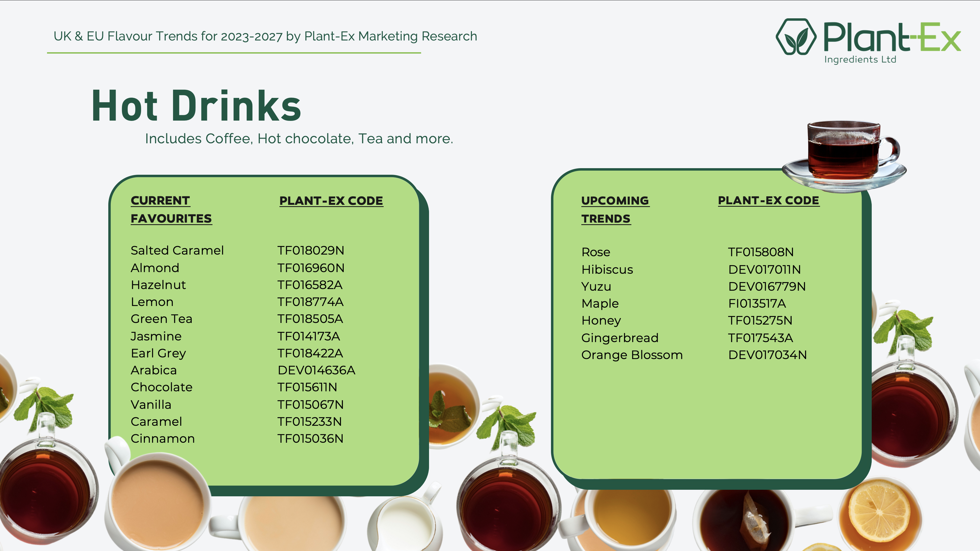This screenshot has height=551, width=980.
Task: Select Green Tea in the list
Action: (161, 319)
